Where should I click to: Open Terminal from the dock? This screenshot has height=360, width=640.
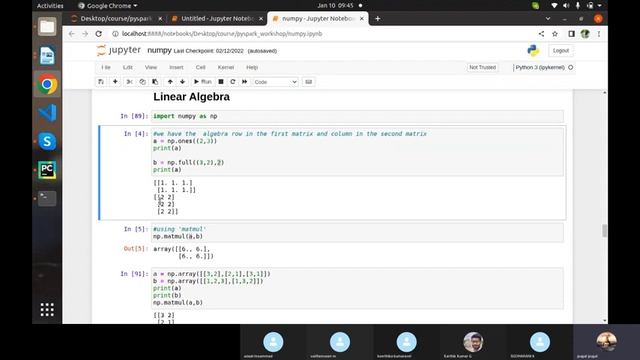click(47, 198)
